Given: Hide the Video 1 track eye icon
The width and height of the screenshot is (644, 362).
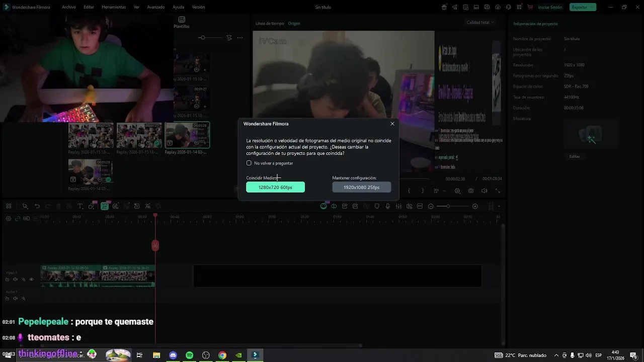Looking at the screenshot, I should tap(31, 280).
